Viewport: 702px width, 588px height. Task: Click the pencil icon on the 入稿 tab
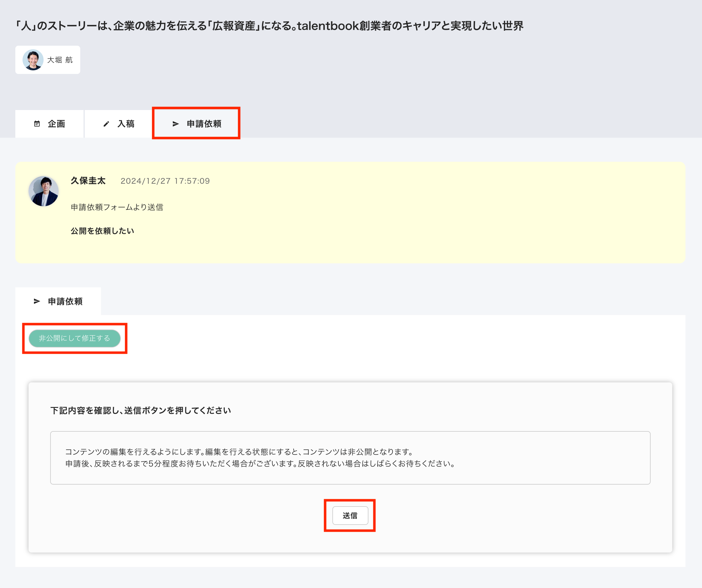(x=106, y=124)
